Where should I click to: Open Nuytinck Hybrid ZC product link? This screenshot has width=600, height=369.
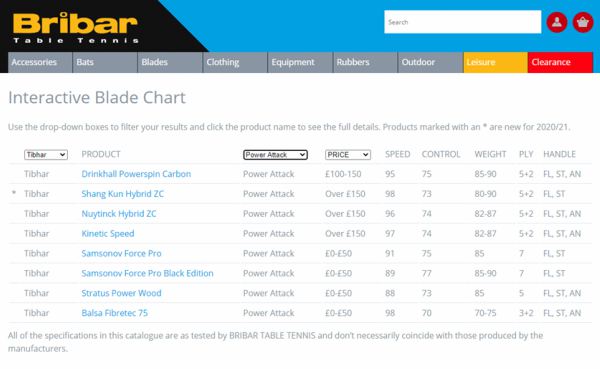[119, 214]
